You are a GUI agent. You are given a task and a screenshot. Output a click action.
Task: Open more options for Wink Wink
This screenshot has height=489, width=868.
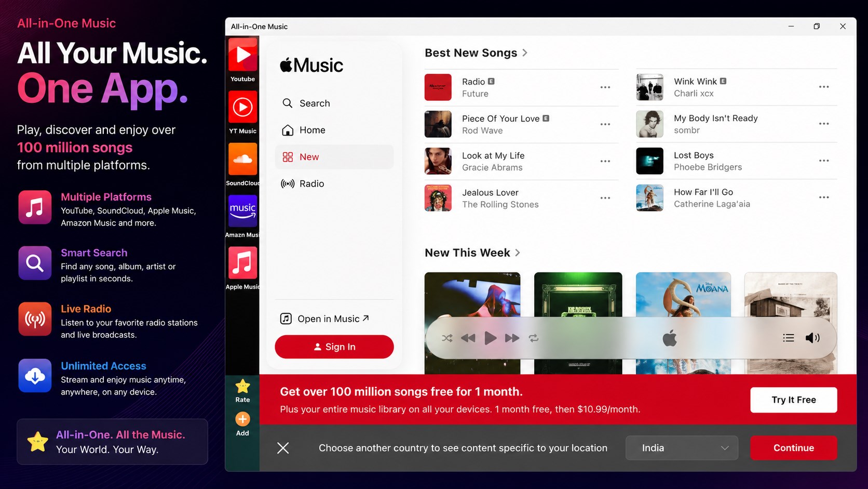pyautogui.click(x=824, y=87)
